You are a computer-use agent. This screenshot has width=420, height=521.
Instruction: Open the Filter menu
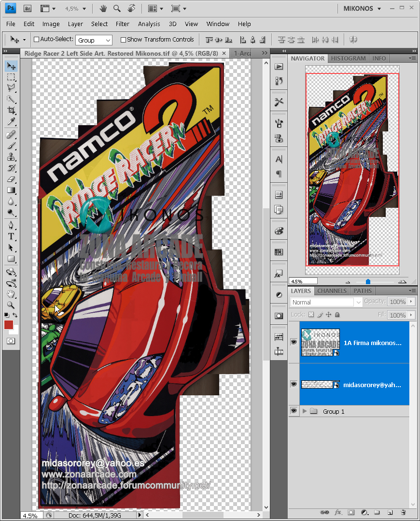(122, 24)
